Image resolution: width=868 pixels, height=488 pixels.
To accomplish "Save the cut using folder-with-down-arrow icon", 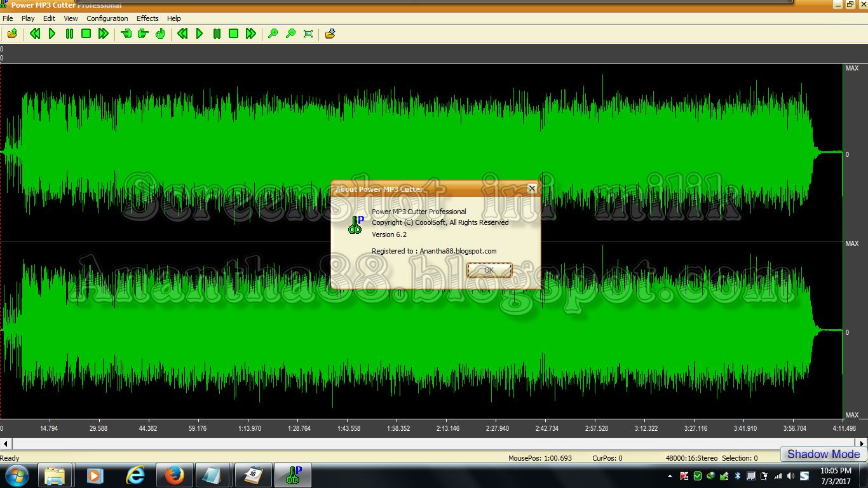I will tap(330, 34).
